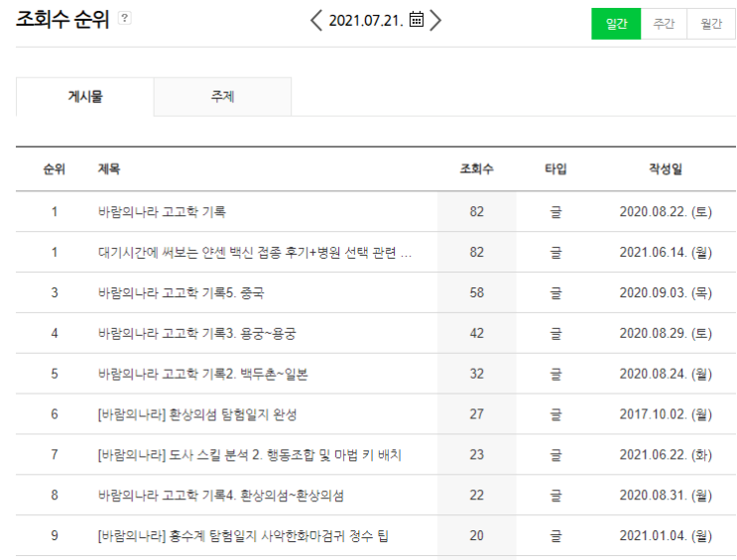
Task: Click written date 2020.08.24. (월)
Action: pyautogui.click(x=666, y=374)
